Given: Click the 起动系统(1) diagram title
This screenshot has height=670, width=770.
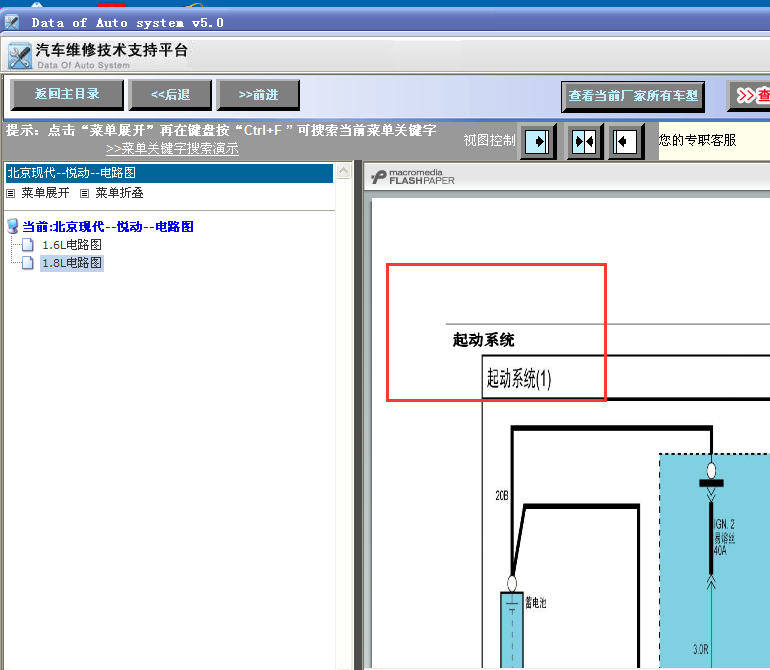Looking at the screenshot, I should (519, 379).
